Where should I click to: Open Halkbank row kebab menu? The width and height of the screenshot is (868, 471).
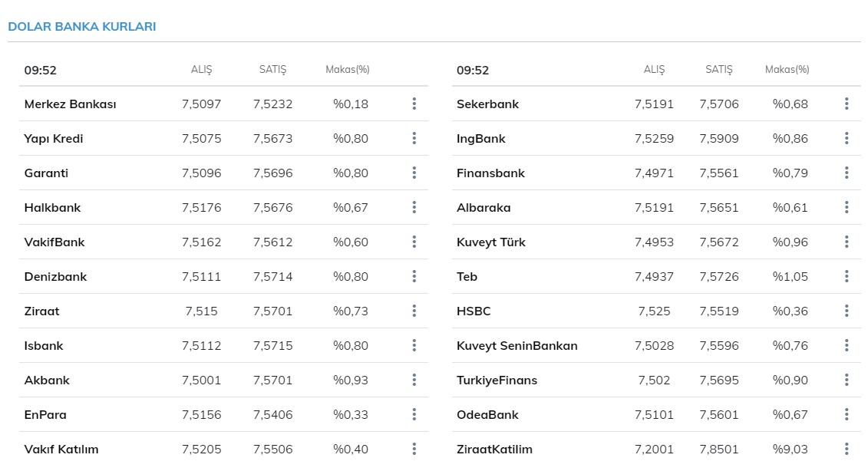tap(414, 207)
